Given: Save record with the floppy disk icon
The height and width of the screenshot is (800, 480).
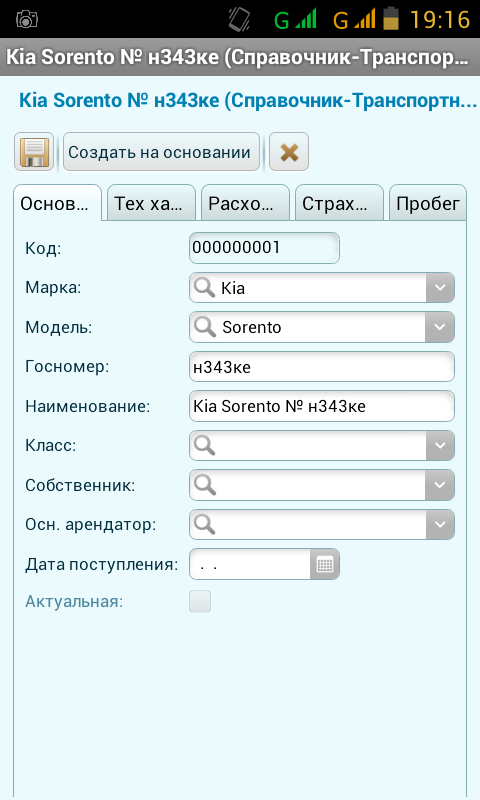Looking at the screenshot, I should pos(34,152).
